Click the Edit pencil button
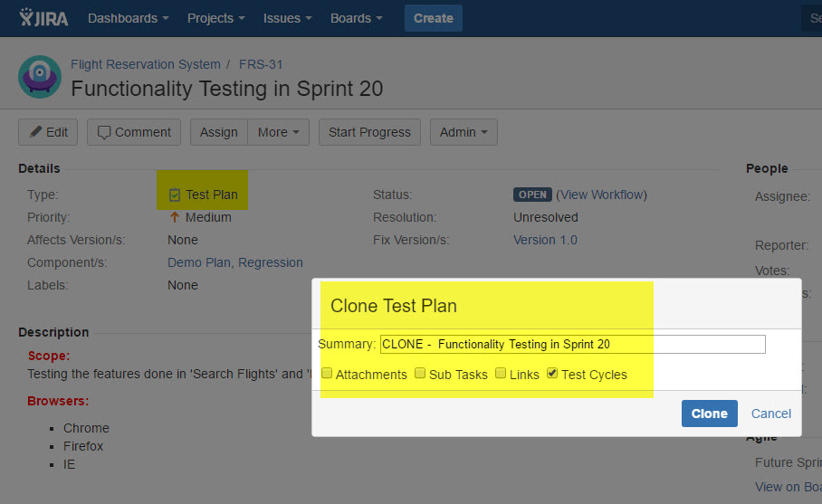Image resolution: width=822 pixels, height=504 pixels. (x=48, y=132)
